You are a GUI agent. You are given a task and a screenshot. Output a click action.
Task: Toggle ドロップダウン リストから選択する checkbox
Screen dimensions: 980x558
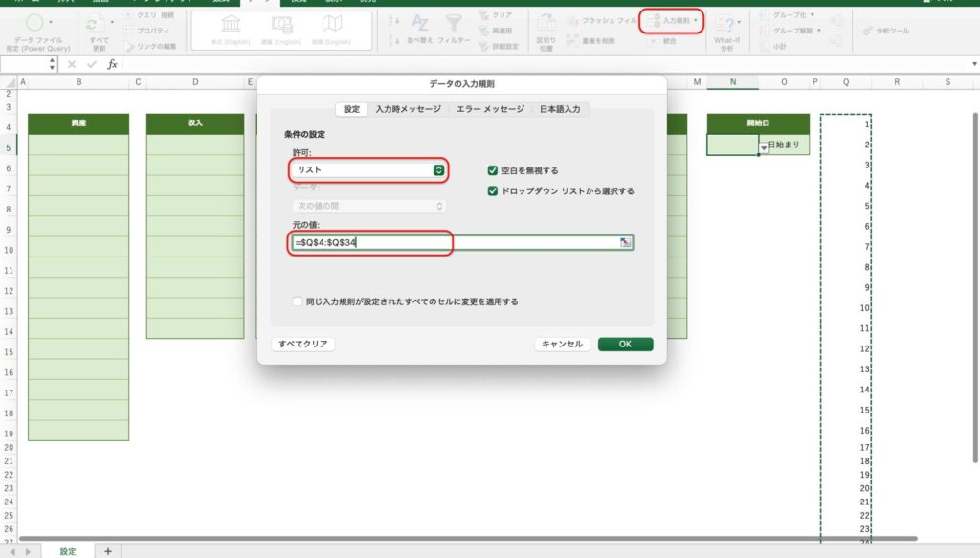point(493,190)
